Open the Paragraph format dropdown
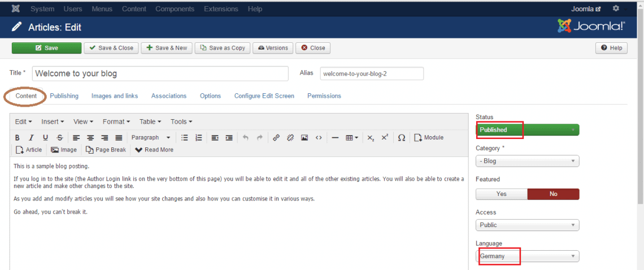 coord(150,138)
